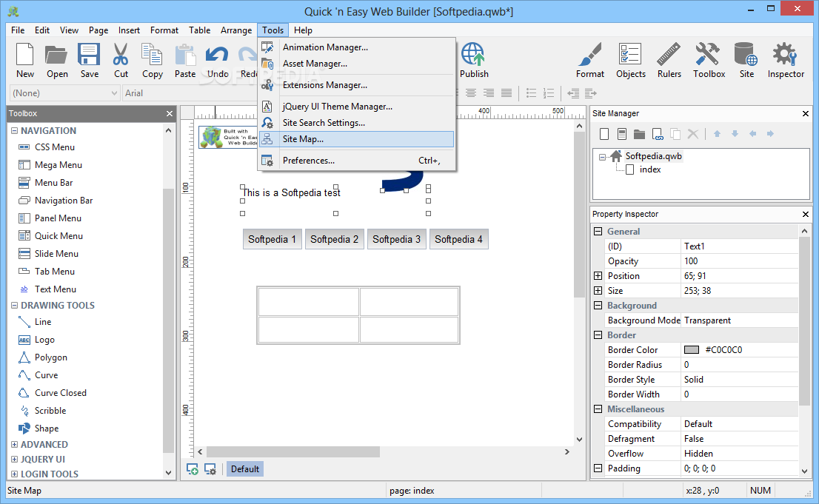Viewport: 819px width, 504px height.
Task: Open the Objects list icon
Action: coord(630,61)
